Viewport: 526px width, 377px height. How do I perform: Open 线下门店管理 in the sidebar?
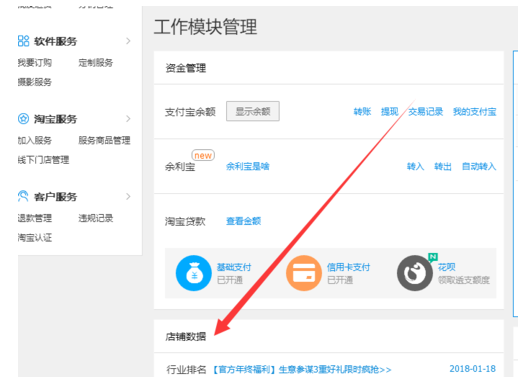coord(43,160)
